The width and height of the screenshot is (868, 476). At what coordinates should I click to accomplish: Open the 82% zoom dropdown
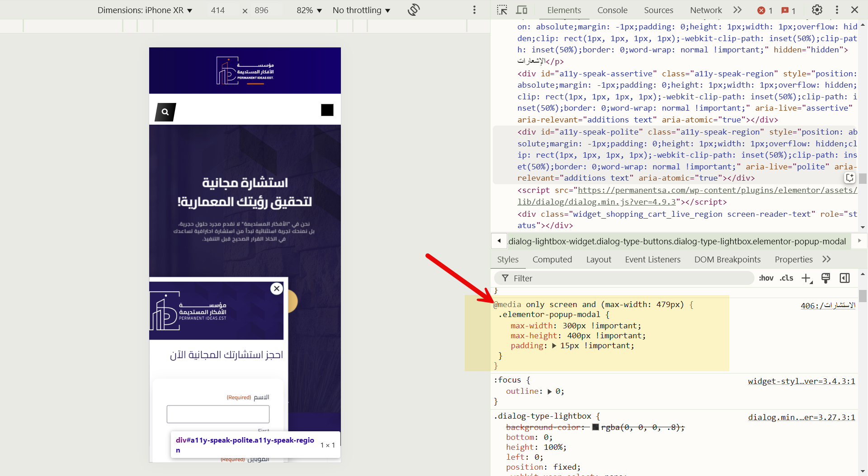[309, 10]
